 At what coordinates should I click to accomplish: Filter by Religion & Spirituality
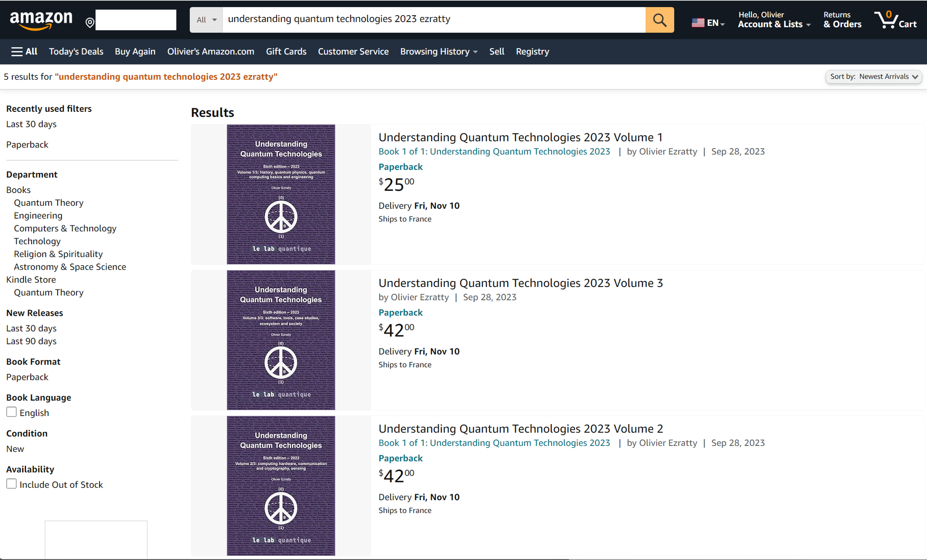(58, 254)
